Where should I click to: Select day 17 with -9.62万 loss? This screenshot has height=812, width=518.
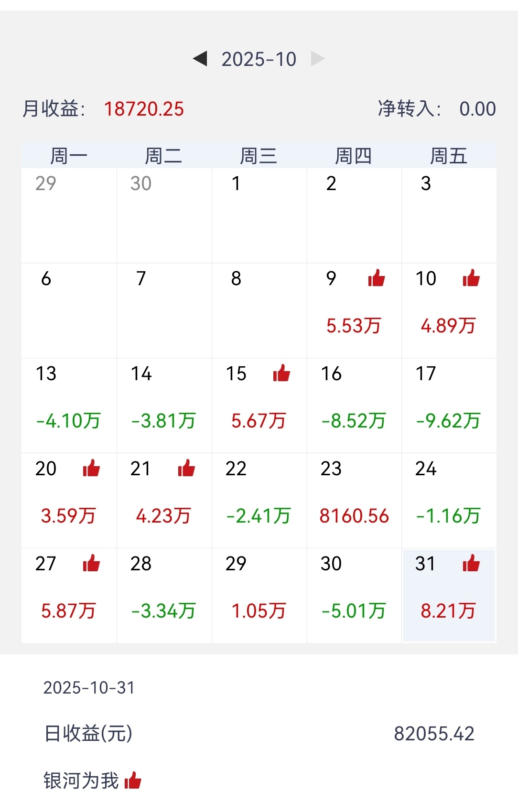[x=448, y=405]
